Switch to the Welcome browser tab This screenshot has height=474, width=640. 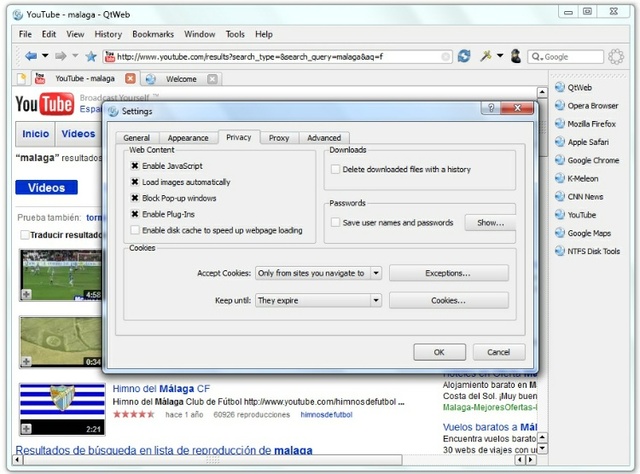(x=181, y=79)
